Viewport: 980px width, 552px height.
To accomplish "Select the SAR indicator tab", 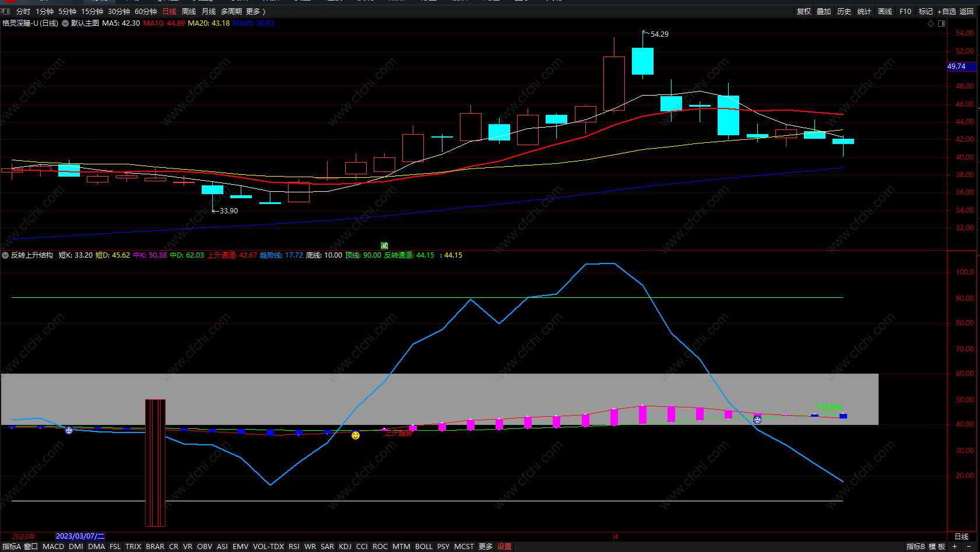I will tap(327, 547).
